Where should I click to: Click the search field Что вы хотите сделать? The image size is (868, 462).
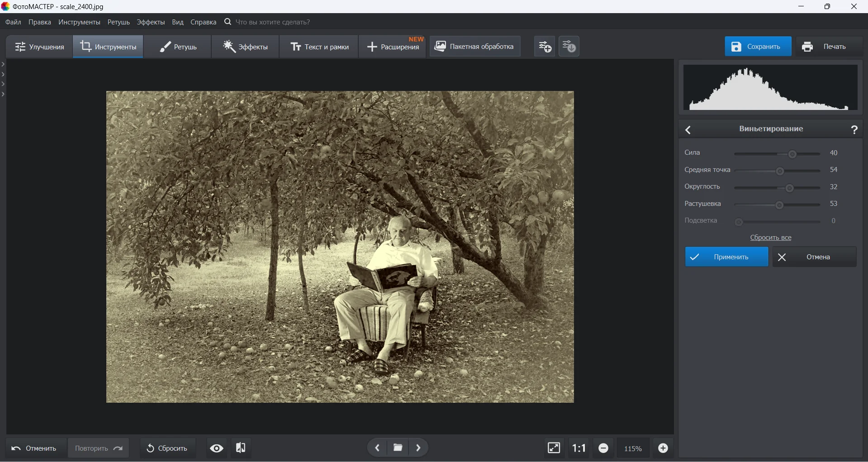point(273,22)
